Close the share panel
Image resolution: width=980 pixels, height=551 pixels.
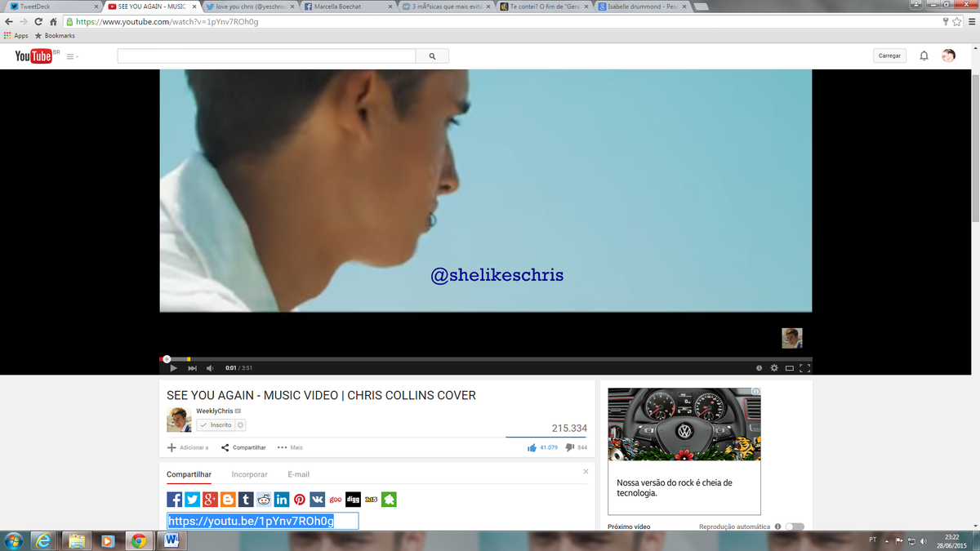pos(586,472)
